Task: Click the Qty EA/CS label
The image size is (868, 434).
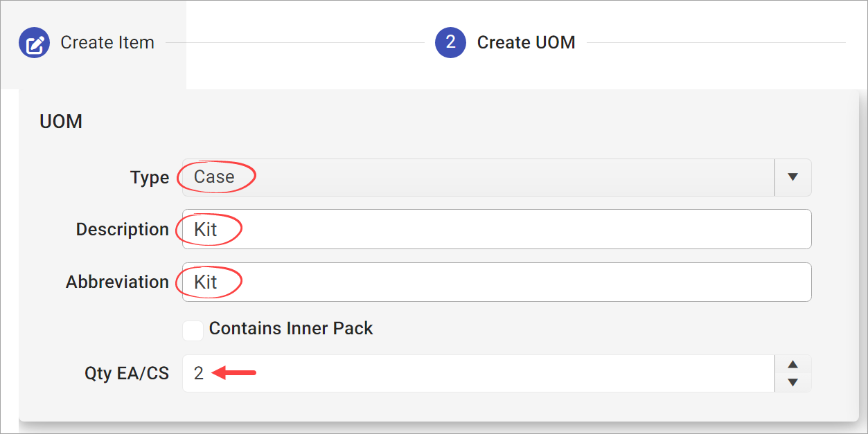Action: (127, 374)
